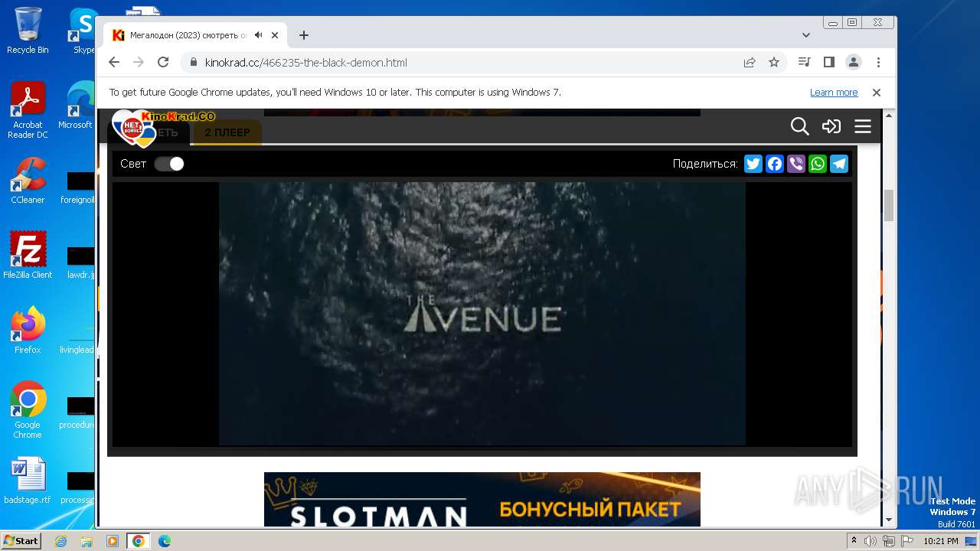
Task: Open Media Player taskbar icon
Action: [113, 541]
